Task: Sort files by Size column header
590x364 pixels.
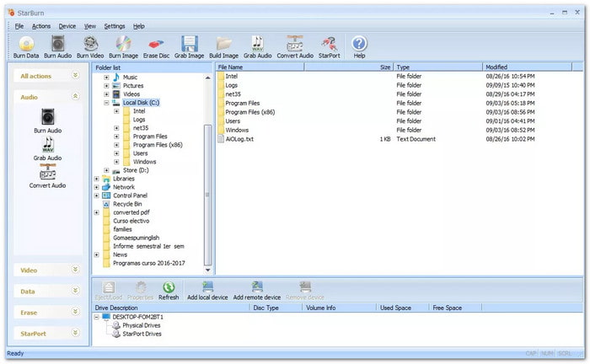Action: click(348, 67)
